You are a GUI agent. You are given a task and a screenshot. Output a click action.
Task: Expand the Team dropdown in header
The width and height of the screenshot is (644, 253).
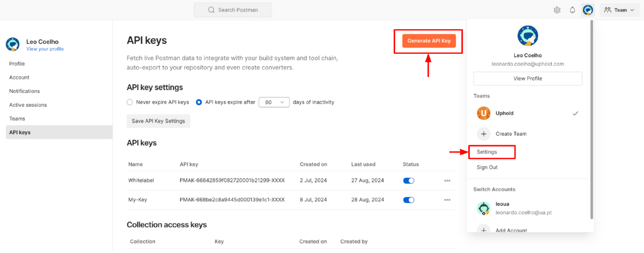tap(619, 10)
